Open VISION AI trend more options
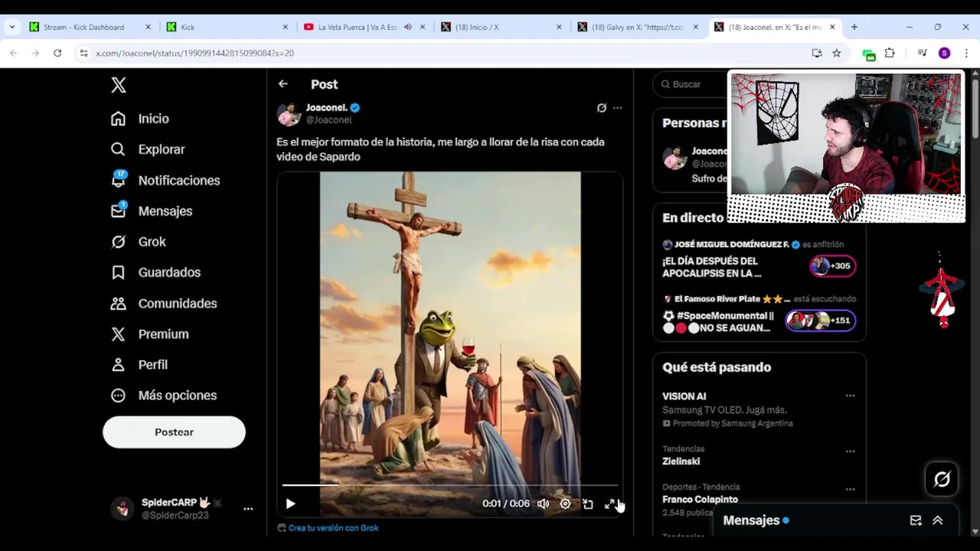The image size is (980, 551). [850, 396]
